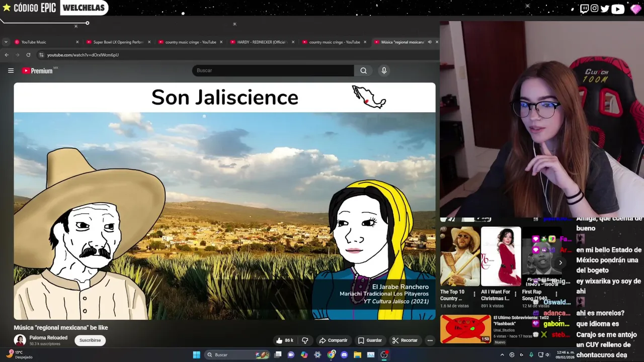Open Chrome from the taskbar
644x362 pixels.
331,354
